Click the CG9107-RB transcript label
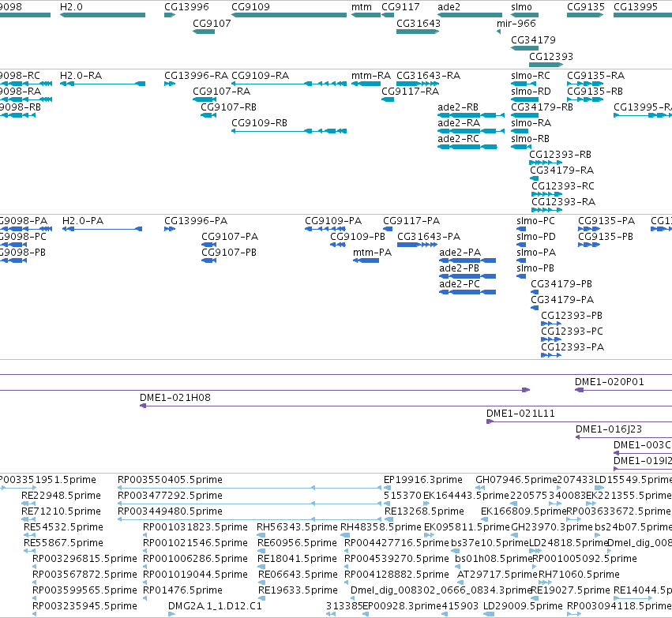 click(228, 107)
